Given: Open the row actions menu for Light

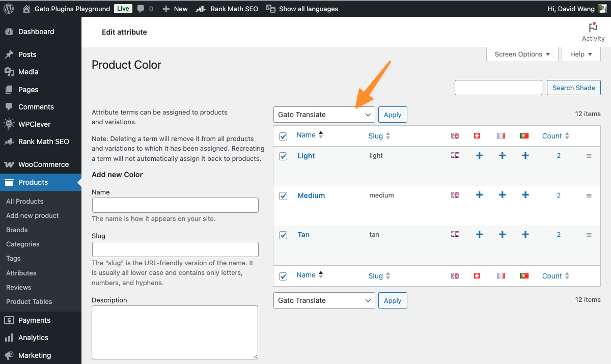Looking at the screenshot, I should (x=589, y=156).
